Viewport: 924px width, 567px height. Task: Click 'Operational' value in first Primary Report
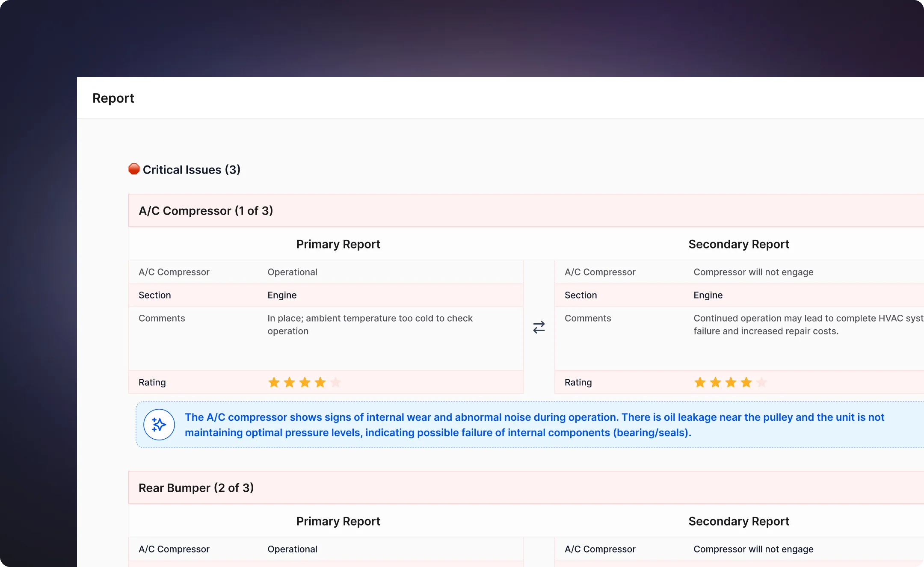(x=293, y=272)
